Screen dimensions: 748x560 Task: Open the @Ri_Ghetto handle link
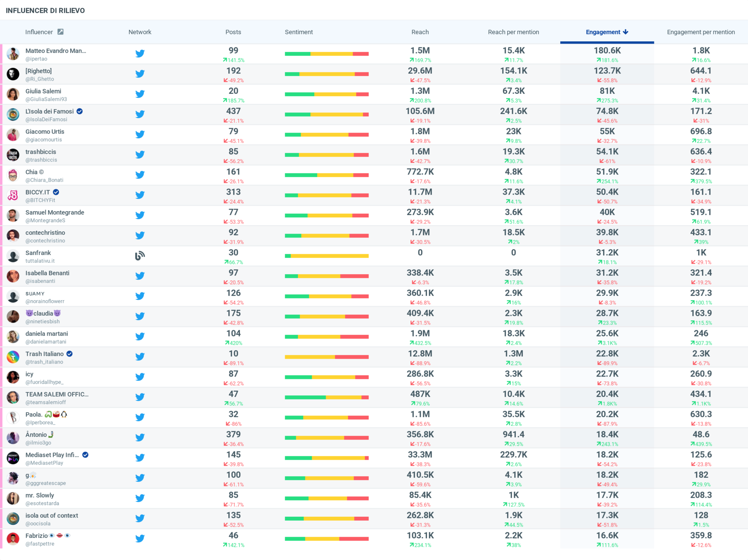tap(40, 79)
